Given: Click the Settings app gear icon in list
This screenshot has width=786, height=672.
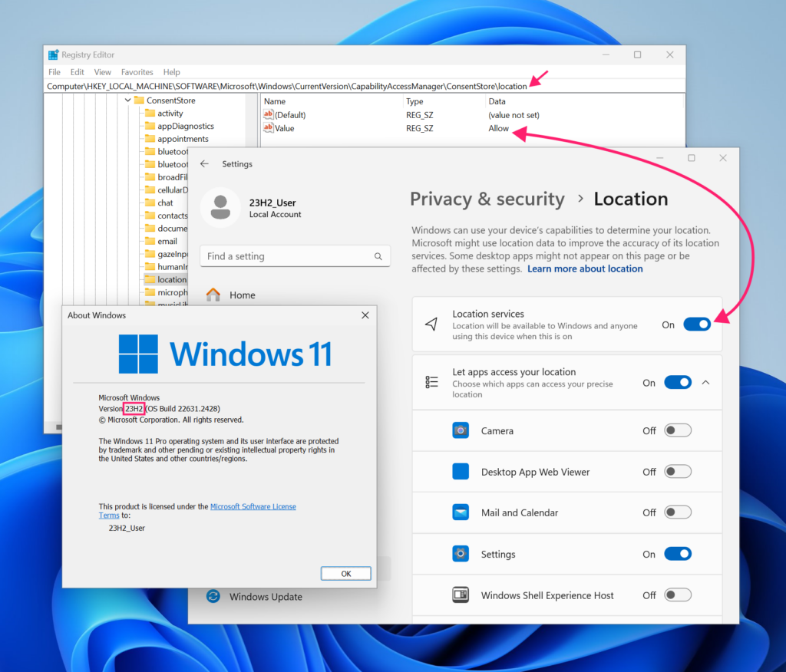Looking at the screenshot, I should click(461, 554).
